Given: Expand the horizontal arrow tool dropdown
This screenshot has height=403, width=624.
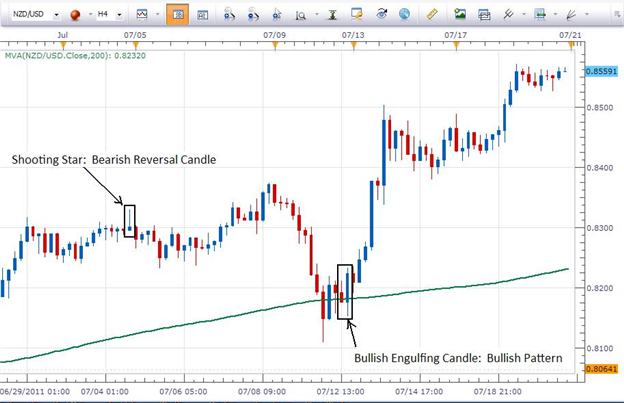Looking at the screenshot, I should click(x=555, y=15).
